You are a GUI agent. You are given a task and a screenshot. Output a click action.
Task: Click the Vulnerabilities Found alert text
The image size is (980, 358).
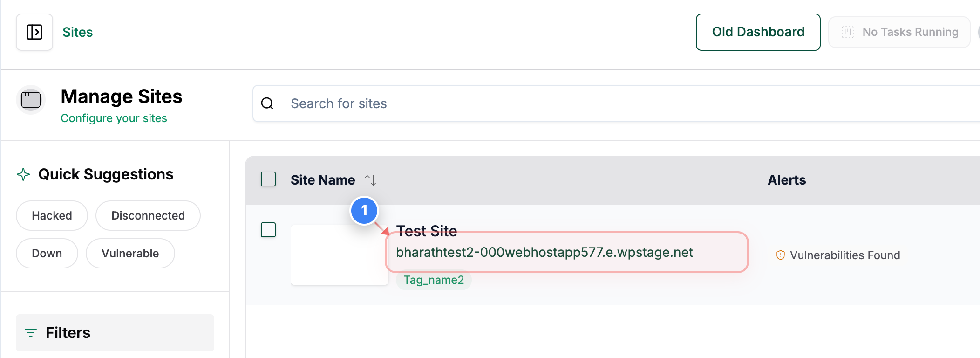click(845, 255)
